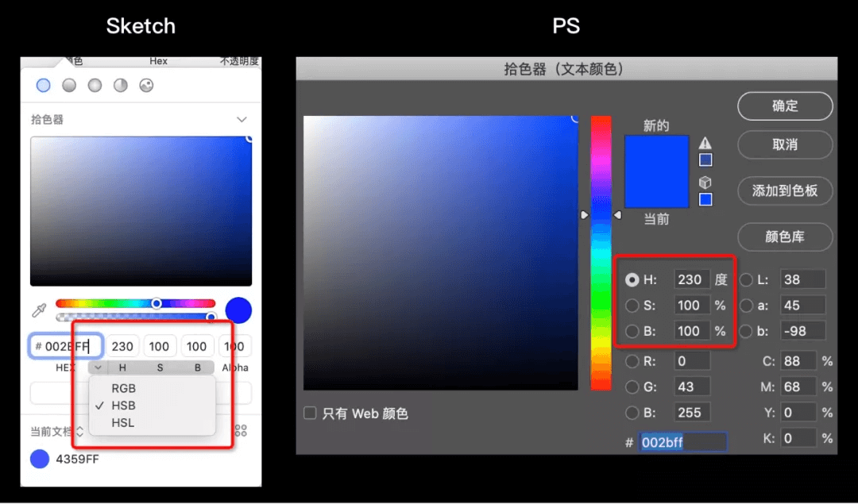Pick the eyedropper tool in Sketch
Screen dimensions: 858x504
tap(39, 310)
